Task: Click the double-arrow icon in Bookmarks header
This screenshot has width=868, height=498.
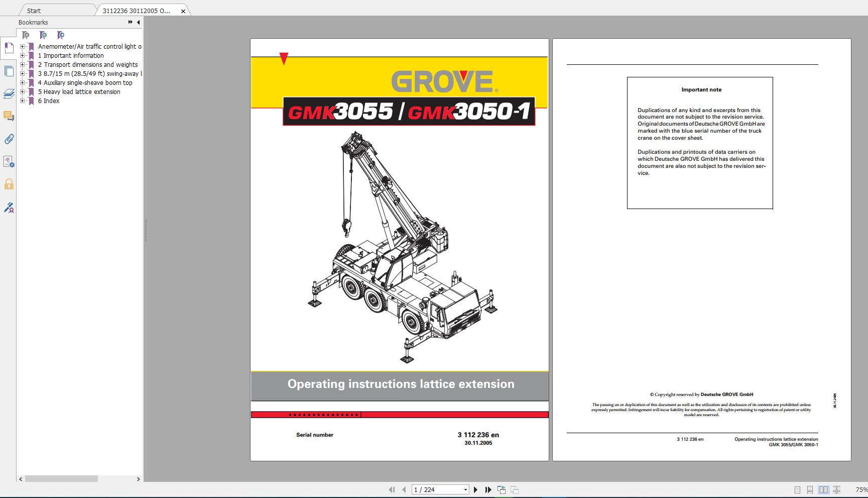Action: click(131, 22)
